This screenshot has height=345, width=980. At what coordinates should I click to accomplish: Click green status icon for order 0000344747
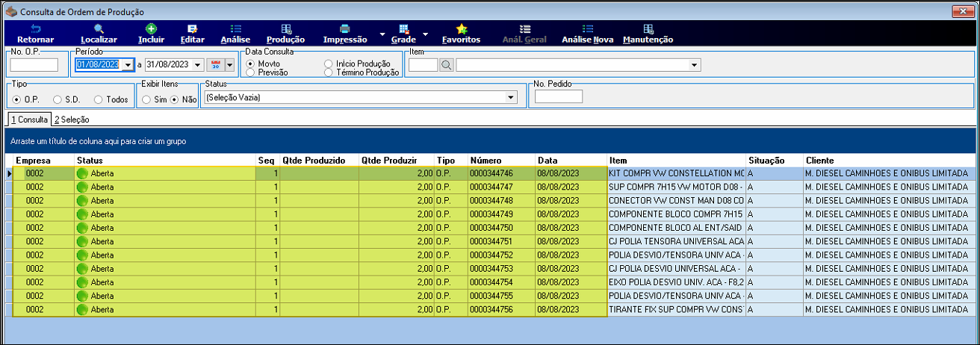pyautogui.click(x=82, y=187)
